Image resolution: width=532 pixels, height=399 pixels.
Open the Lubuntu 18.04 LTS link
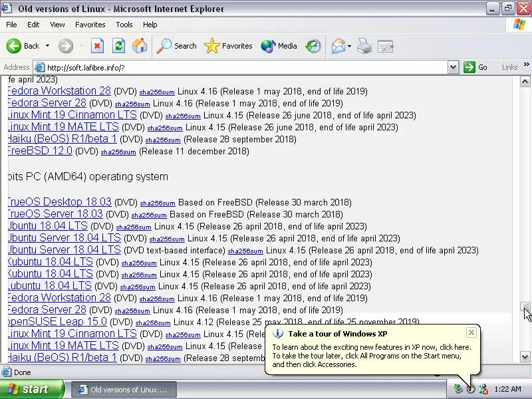click(x=49, y=285)
